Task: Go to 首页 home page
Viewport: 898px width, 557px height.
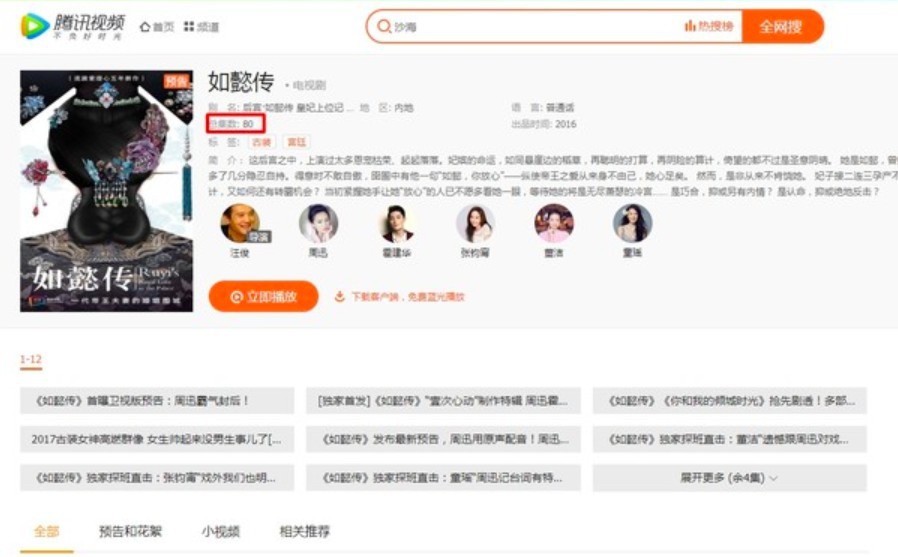Action: click(x=157, y=27)
